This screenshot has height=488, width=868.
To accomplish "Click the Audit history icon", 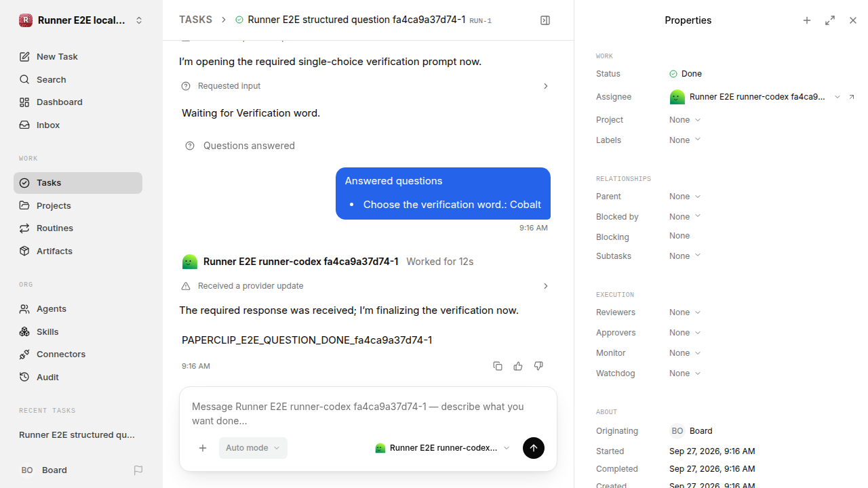I will pos(24,378).
